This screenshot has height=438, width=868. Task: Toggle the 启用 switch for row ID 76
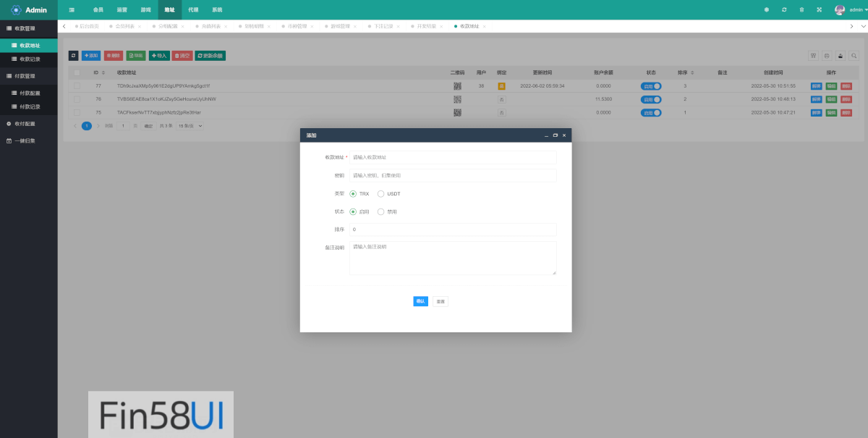click(651, 99)
